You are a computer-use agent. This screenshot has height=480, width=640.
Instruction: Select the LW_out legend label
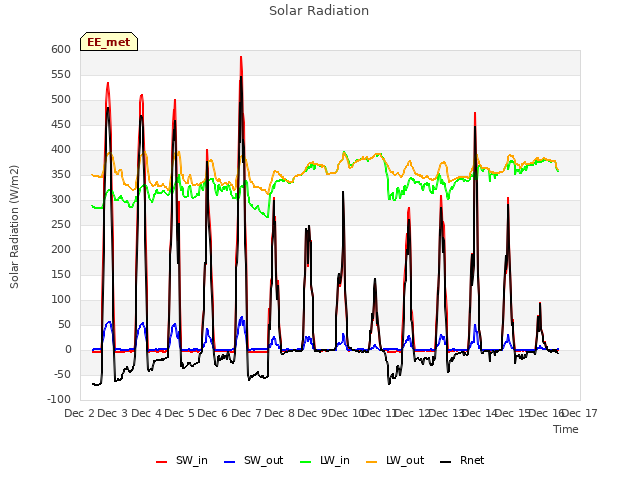pyautogui.click(x=405, y=460)
